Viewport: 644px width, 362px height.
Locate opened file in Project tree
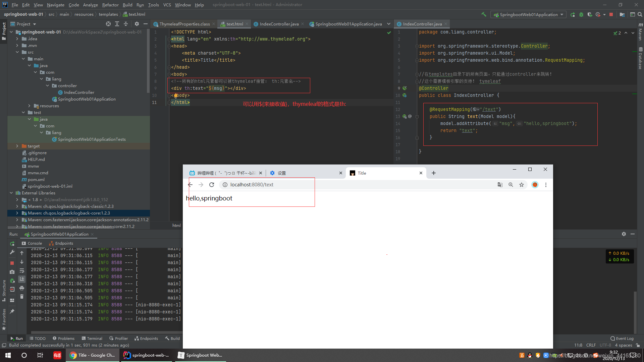pos(108,24)
